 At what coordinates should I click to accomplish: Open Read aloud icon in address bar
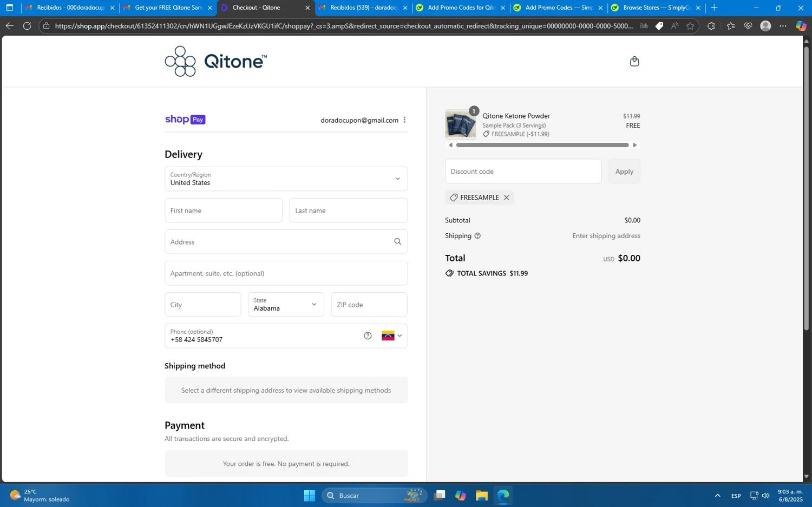pyautogui.click(x=675, y=26)
